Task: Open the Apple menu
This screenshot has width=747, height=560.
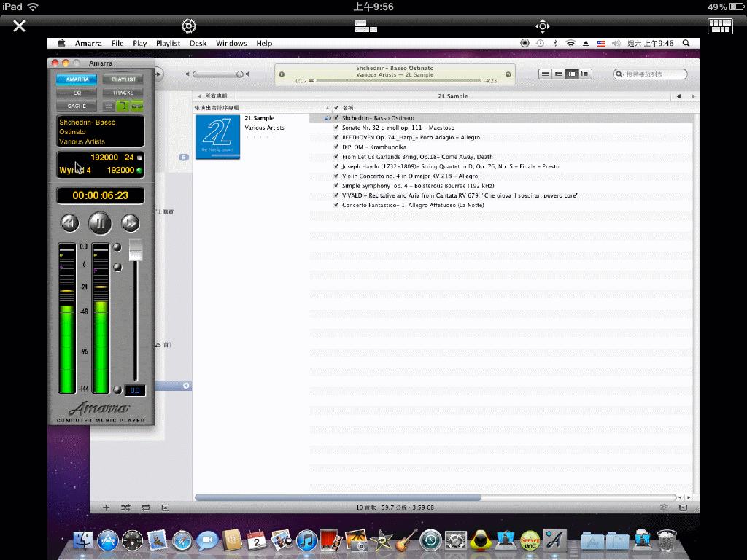Action: [x=61, y=43]
